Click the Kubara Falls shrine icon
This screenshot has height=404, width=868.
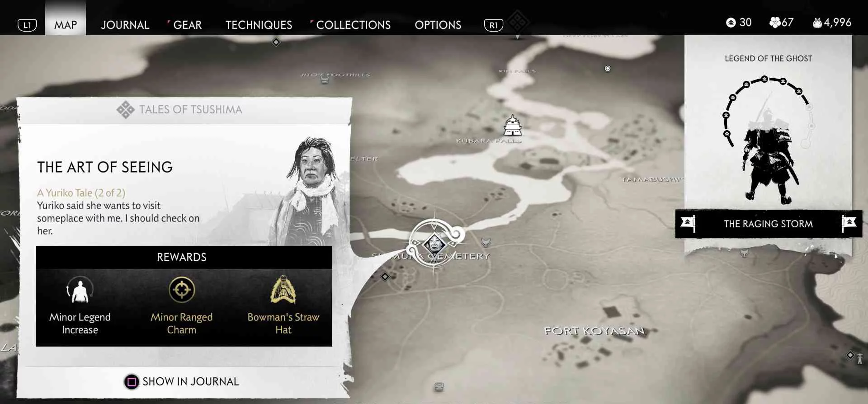pyautogui.click(x=513, y=125)
